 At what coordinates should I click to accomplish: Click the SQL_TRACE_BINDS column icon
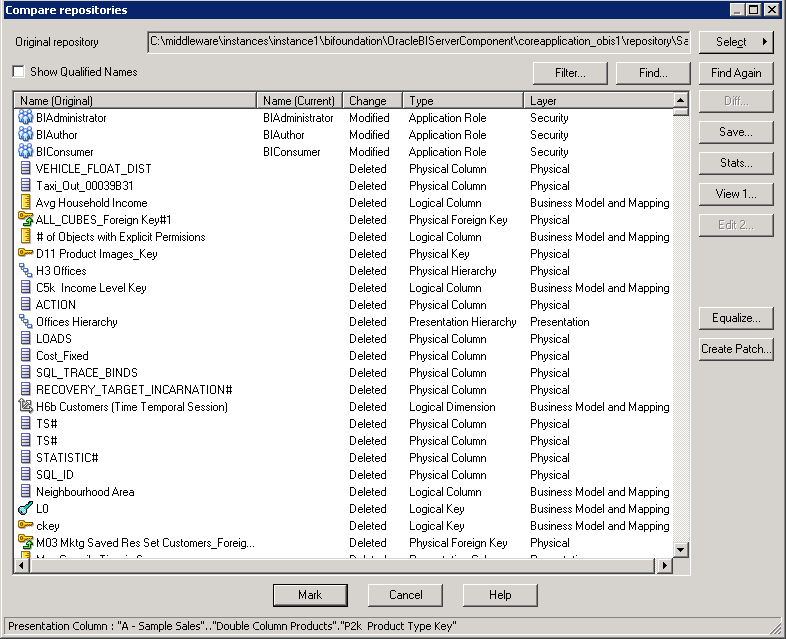click(x=26, y=373)
